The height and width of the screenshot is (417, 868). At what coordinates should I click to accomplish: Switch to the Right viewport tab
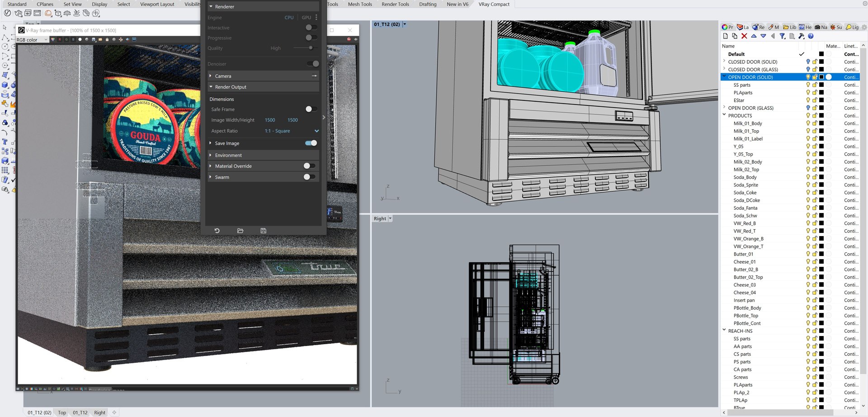point(100,412)
